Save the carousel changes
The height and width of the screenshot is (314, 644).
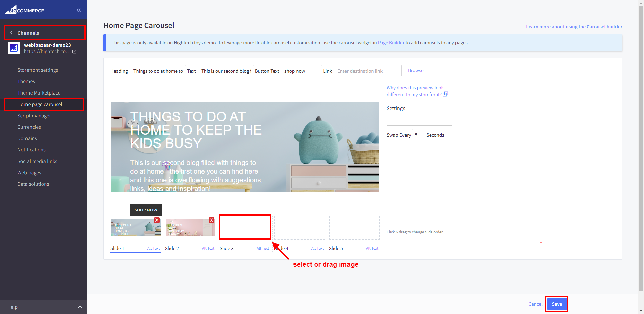click(556, 304)
